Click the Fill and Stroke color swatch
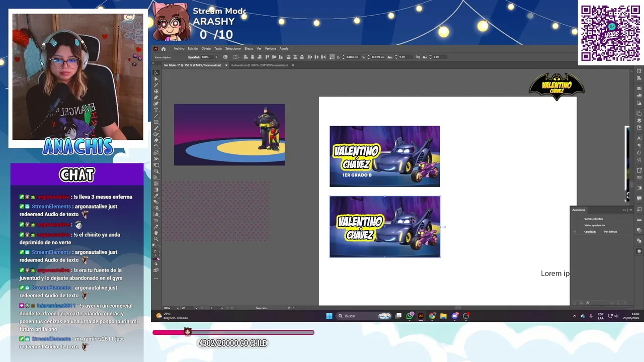The height and width of the screenshot is (362, 644). pyautogui.click(x=156, y=252)
